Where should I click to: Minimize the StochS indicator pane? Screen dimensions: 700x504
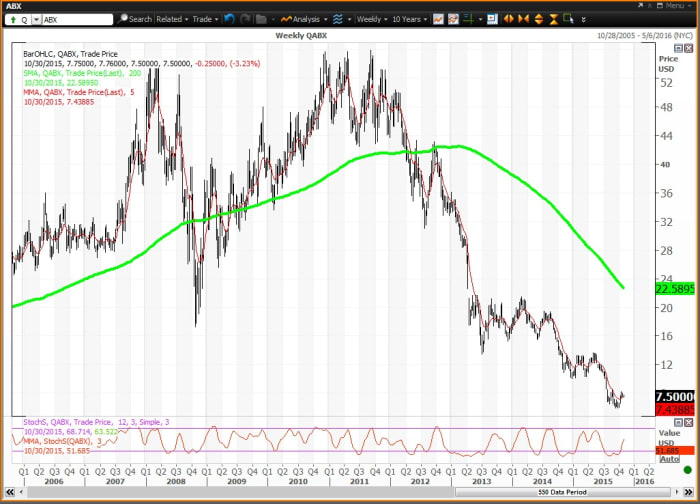coord(678,422)
